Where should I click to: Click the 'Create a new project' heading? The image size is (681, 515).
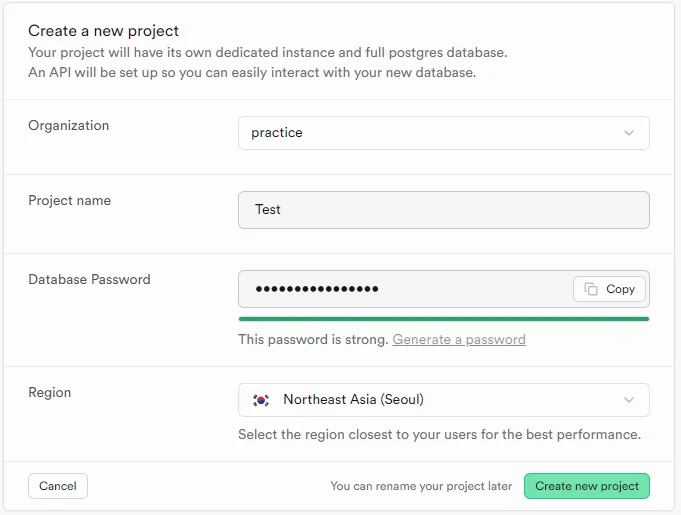pyautogui.click(x=103, y=32)
